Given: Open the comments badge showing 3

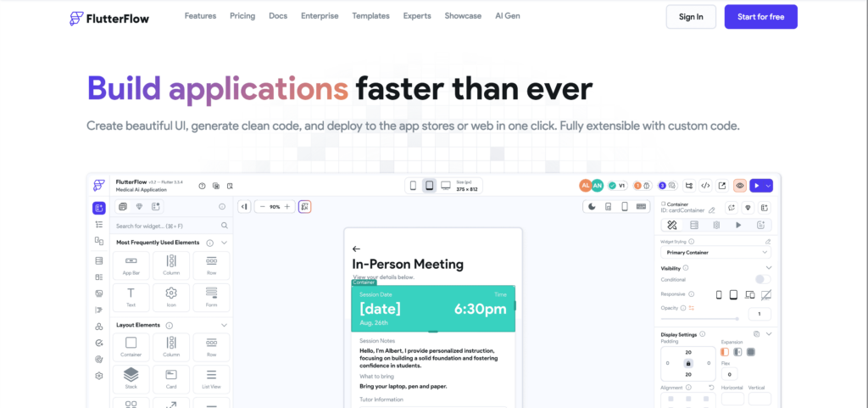Looking at the screenshot, I should [667, 186].
